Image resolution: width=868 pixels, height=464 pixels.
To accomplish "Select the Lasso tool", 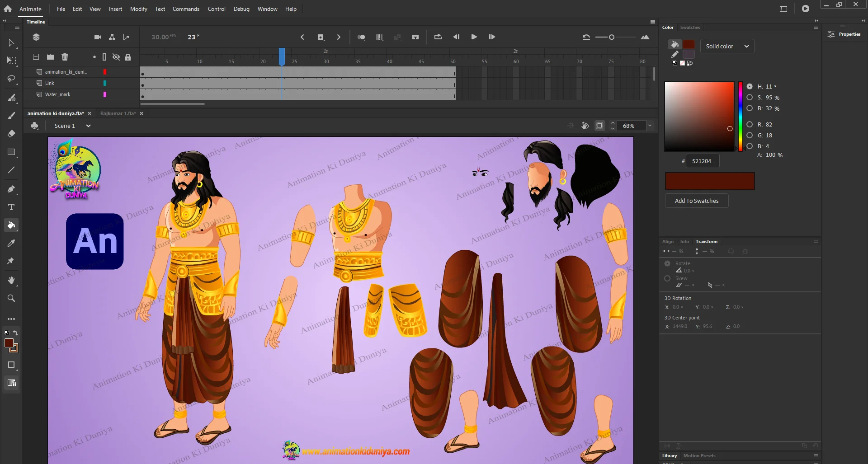I will [x=11, y=79].
